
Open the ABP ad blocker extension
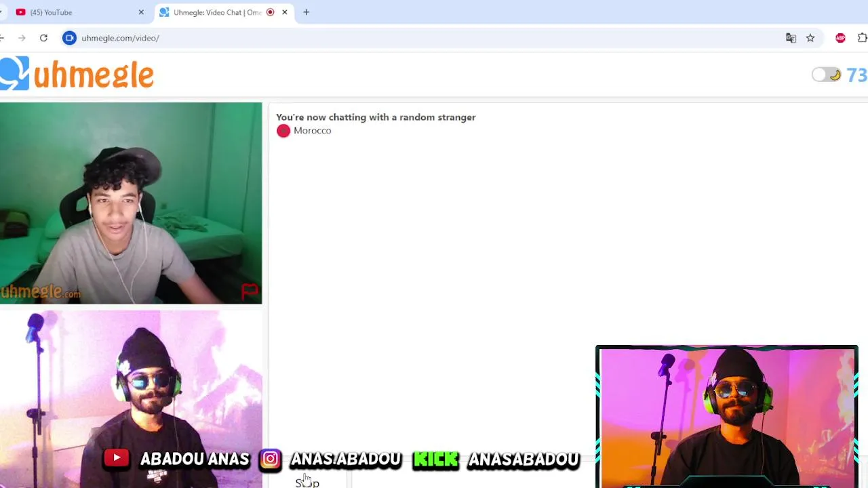pos(841,38)
